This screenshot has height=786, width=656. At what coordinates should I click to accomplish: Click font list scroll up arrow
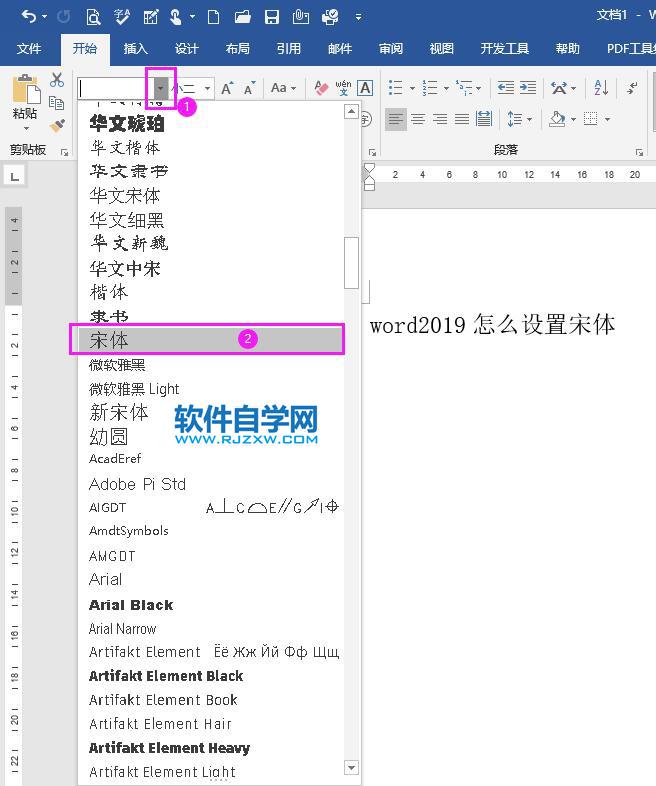(352, 111)
